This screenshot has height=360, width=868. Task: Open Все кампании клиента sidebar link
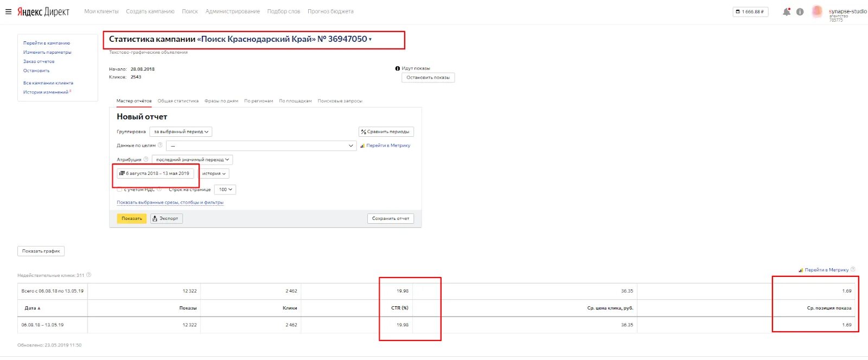48,83
